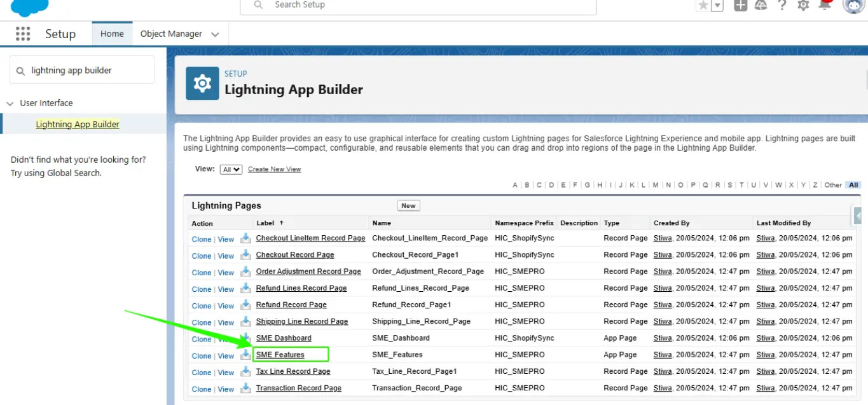Open the Checkout Record Page link
Viewport: 868px width, 405px height.
[295, 255]
